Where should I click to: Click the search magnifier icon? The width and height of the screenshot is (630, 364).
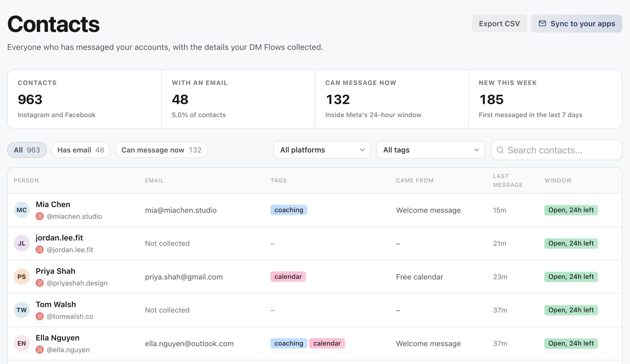[500, 150]
